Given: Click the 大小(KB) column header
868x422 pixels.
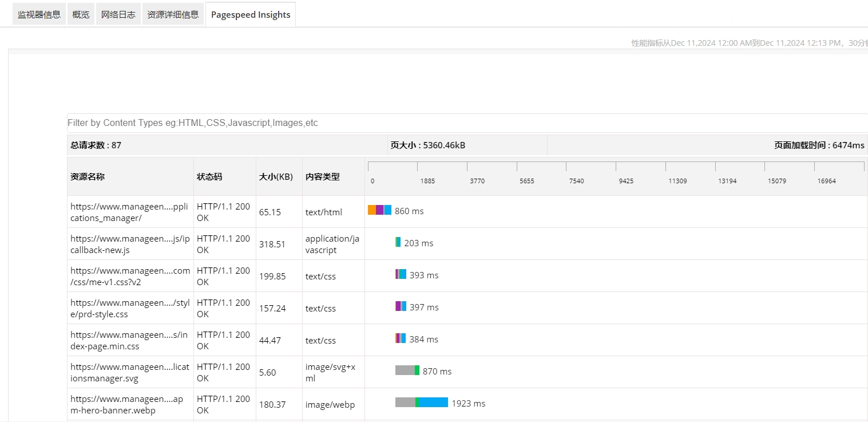Looking at the screenshot, I should [276, 177].
